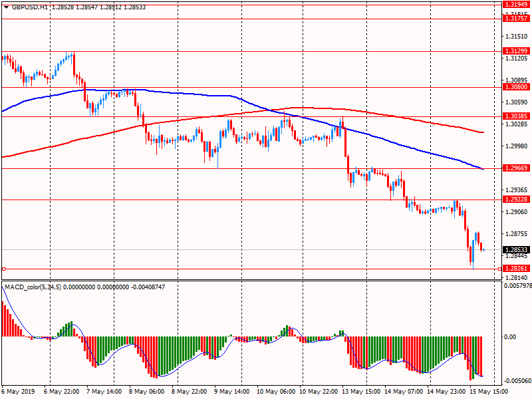Click the 1.30385 level price tag
The height and width of the screenshot is (399, 532).
tap(516, 116)
